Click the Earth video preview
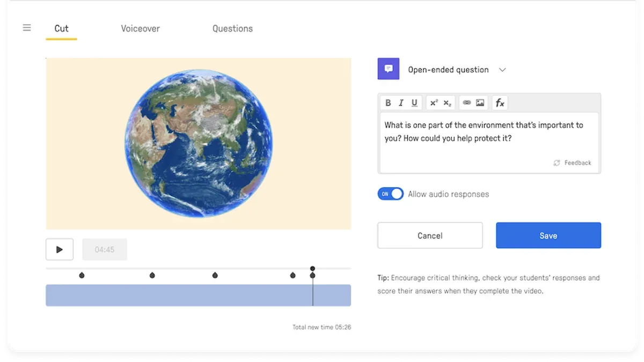644x362 pixels. click(199, 144)
